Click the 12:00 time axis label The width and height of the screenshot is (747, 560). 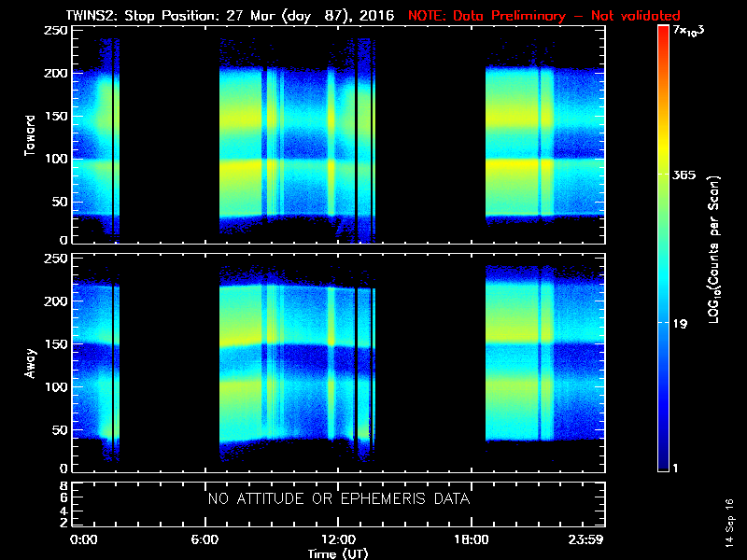coord(338,540)
